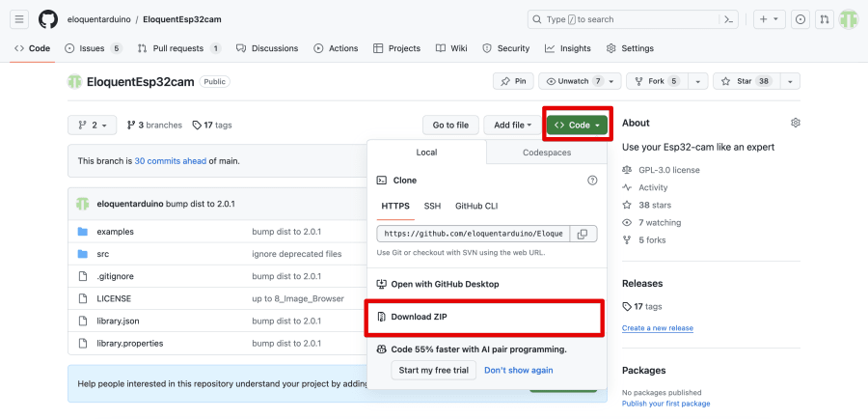
Task: Select the SSH clone option
Action: 432,207
